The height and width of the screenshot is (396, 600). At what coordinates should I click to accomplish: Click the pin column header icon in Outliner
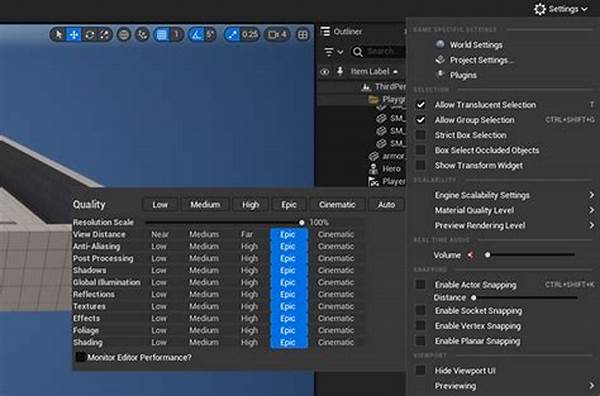[340, 72]
